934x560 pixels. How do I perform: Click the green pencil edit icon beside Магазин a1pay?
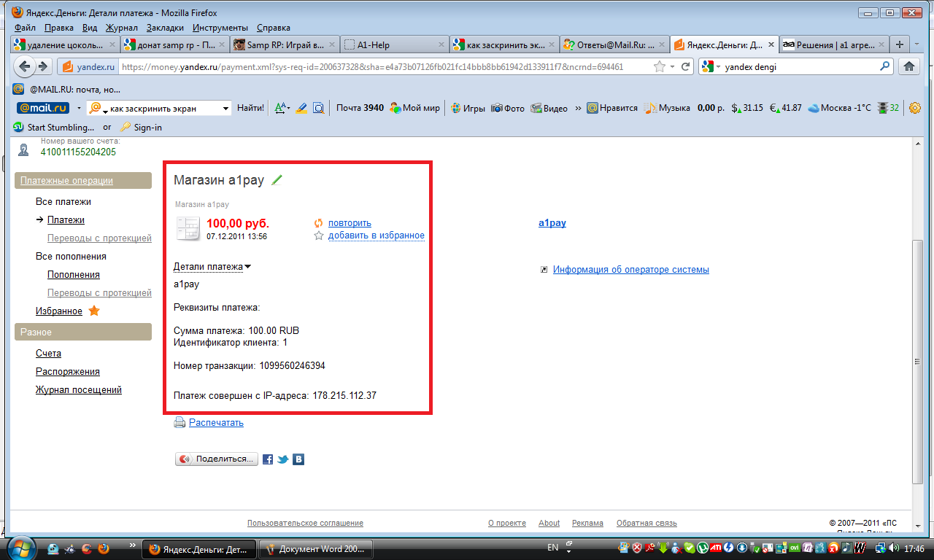tap(277, 180)
